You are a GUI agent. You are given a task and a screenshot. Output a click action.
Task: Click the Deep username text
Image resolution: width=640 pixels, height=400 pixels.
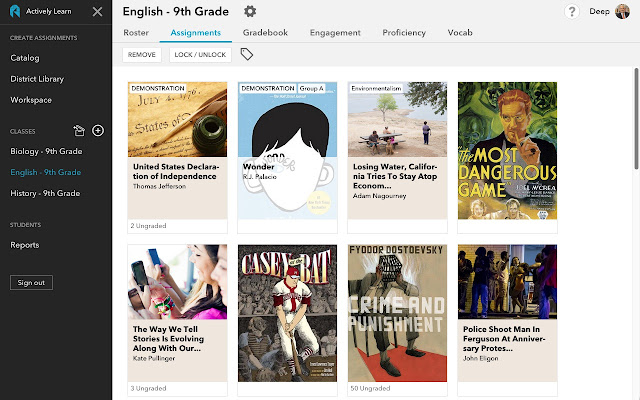coord(599,11)
